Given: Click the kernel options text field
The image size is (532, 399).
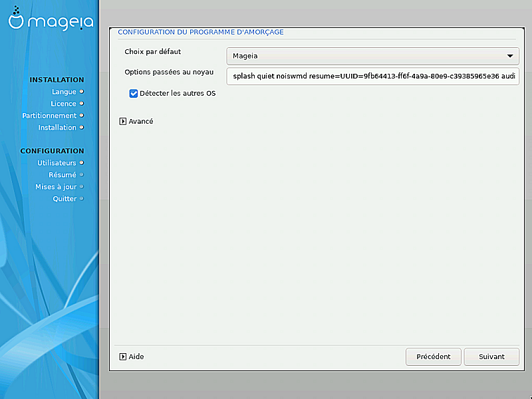Looking at the screenshot, I should (372, 76).
